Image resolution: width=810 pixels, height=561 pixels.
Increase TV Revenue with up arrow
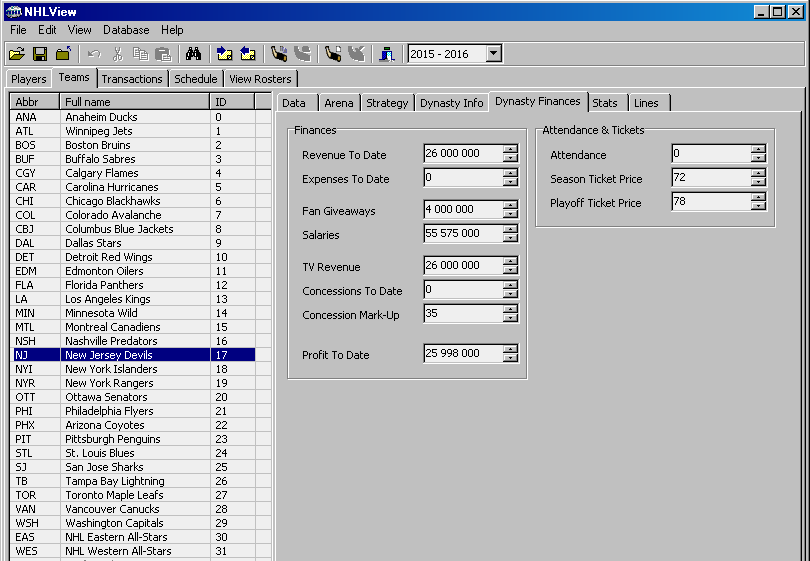[x=510, y=261]
